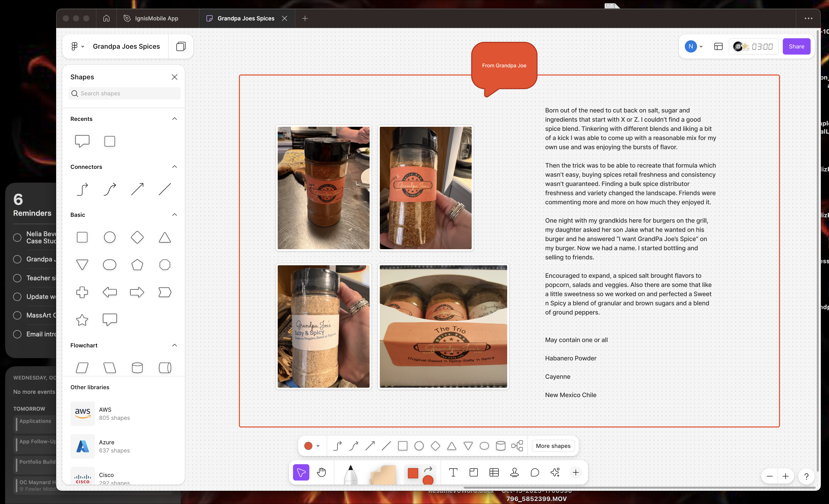Open more tools with the plus icon
This screenshot has height=504, width=829.
coord(576,472)
